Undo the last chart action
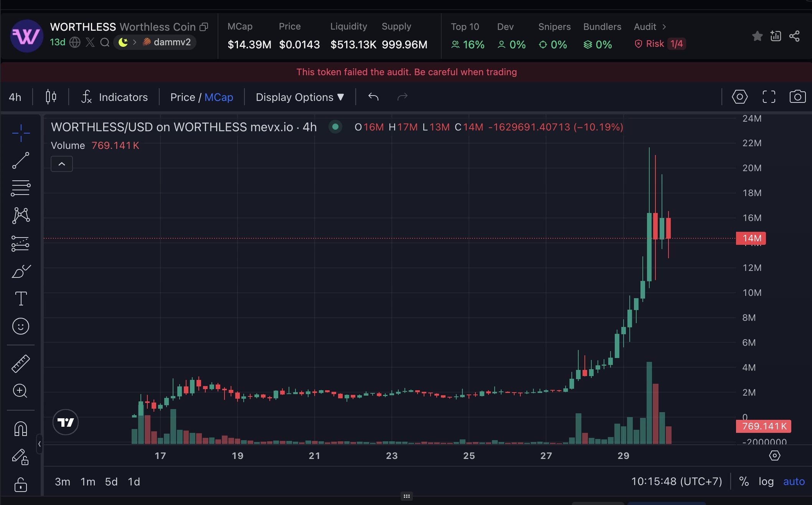812x505 pixels. (373, 97)
